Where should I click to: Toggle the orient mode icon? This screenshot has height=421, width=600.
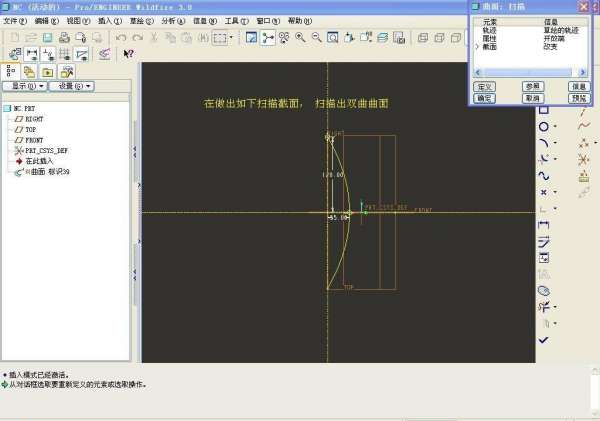[284, 38]
